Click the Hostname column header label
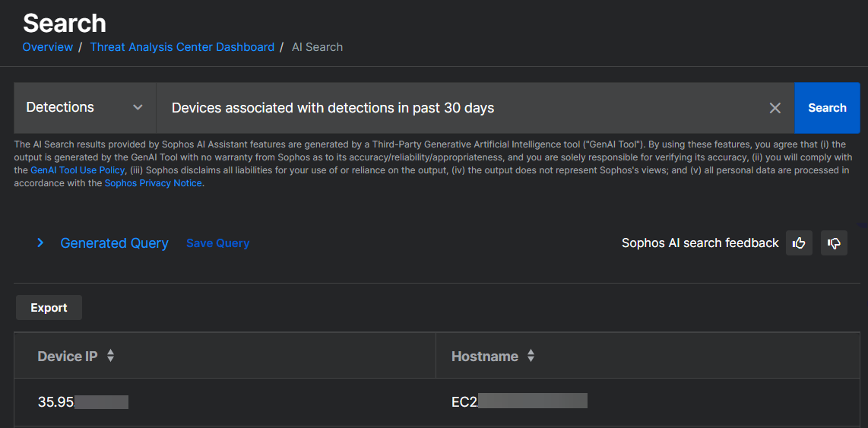This screenshot has width=868, height=428. [484, 356]
